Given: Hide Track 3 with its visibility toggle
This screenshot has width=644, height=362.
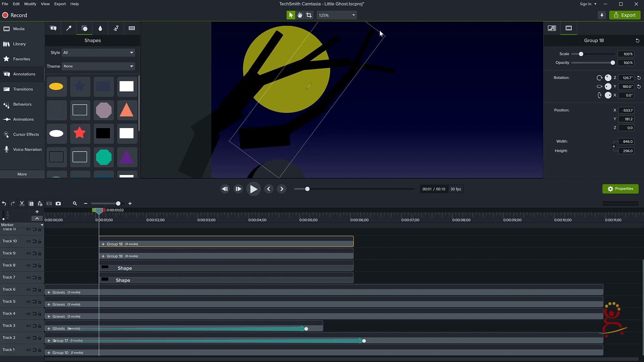Looking at the screenshot, I should coord(29,325).
